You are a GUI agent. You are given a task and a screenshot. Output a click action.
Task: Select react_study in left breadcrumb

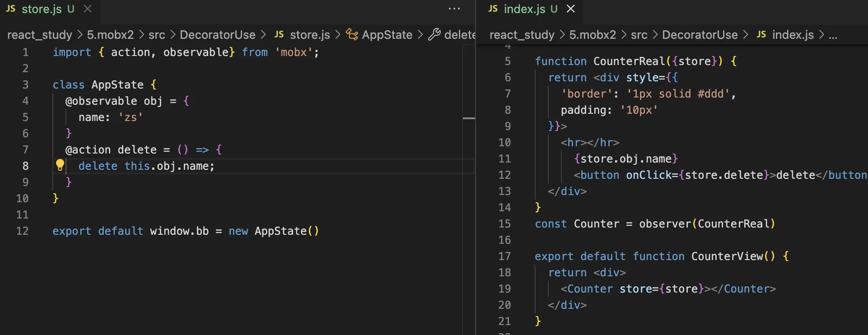coord(40,35)
